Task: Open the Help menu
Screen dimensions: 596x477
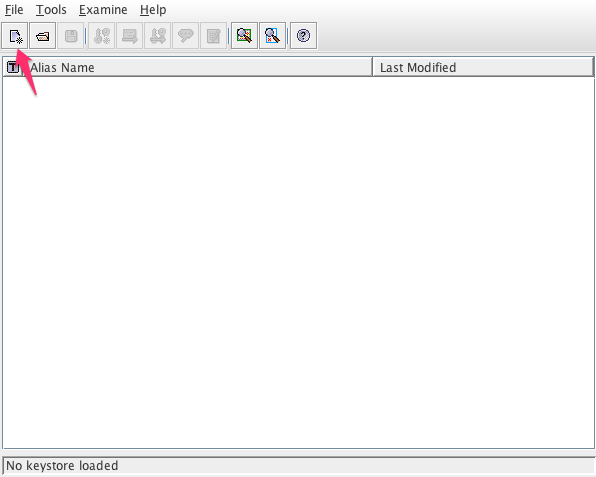Action: 153,10
